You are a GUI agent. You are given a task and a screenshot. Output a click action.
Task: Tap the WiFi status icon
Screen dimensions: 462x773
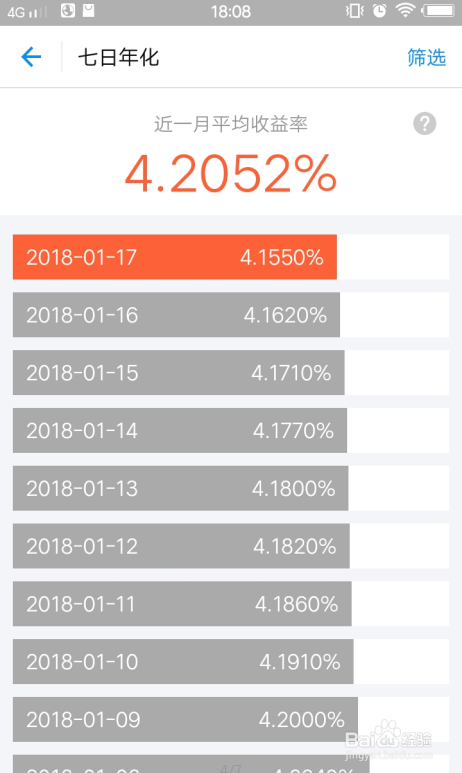(405, 10)
